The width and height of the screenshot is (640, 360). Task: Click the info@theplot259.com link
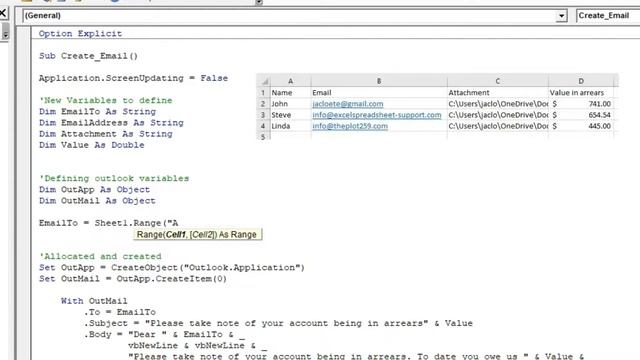350,126
